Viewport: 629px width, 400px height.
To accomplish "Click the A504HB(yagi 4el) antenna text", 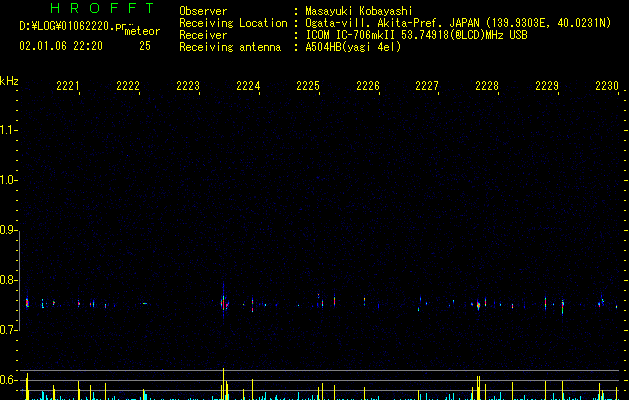I will coord(353,47).
